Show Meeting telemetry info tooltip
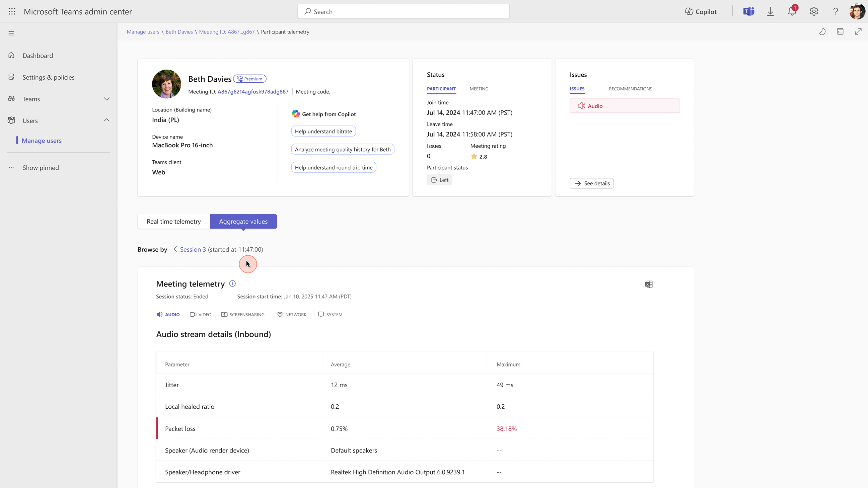Viewport: 868px width, 488px height. pyautogui.click(x=232, y=283)
